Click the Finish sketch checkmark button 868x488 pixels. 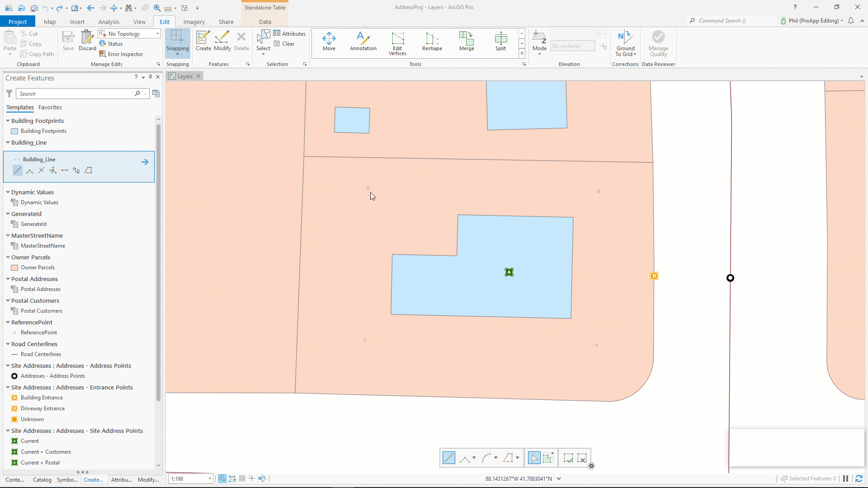click(x=568, y=458)
